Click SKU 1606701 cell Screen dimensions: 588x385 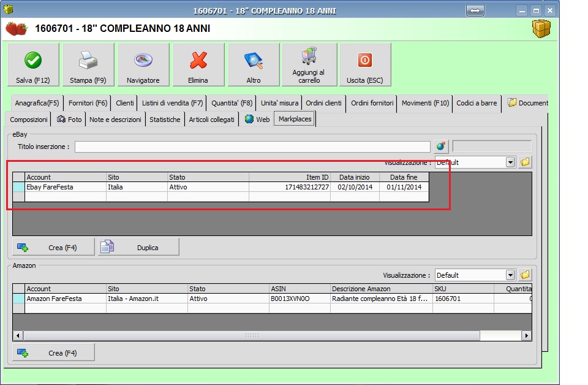[463, 299]
